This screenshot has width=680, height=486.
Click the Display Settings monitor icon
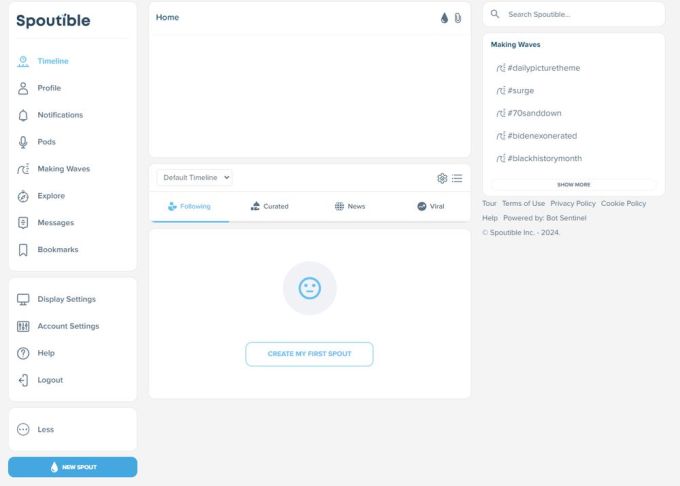coord(23,299)
